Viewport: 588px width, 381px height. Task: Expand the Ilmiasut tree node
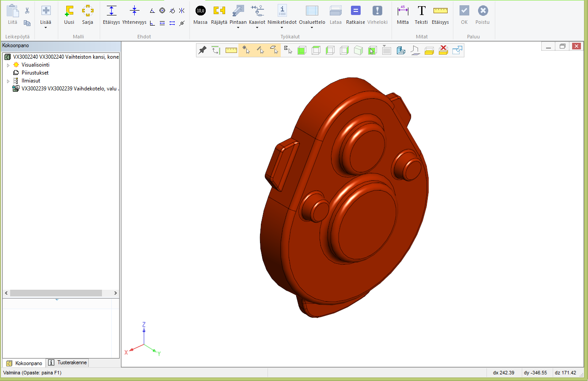8,81
